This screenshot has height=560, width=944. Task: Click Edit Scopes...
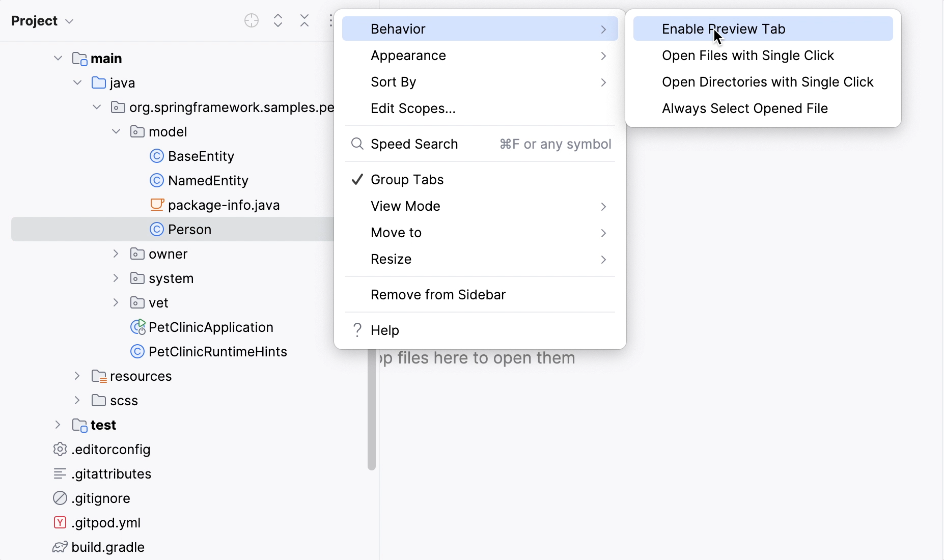pyautogui.click(x=412, y=108)
